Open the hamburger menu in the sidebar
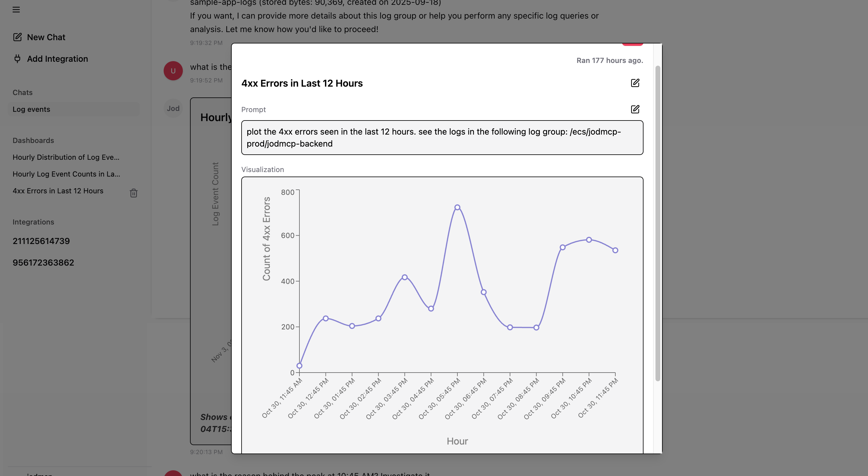The height and width of the screenshot is (476, 868). click(16, 10)
